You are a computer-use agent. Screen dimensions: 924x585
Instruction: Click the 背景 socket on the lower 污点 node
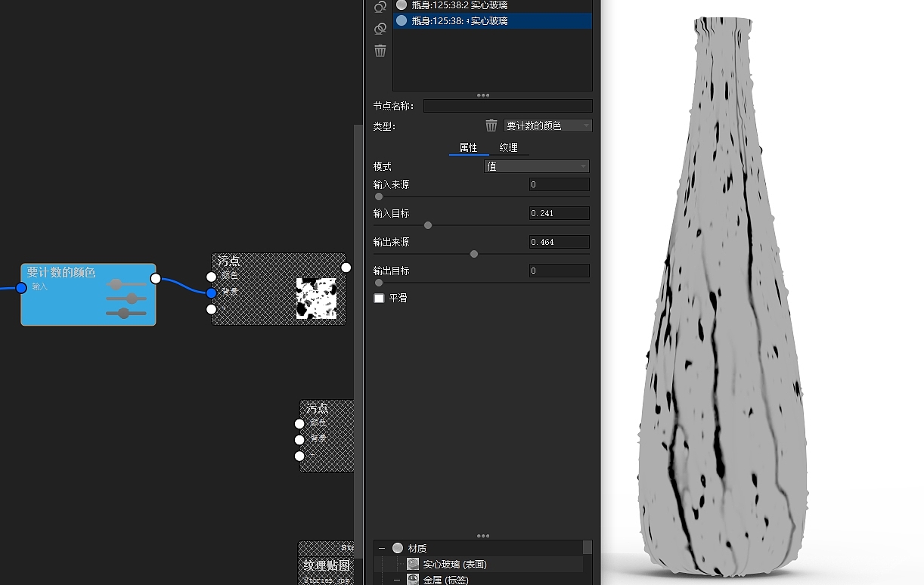coord(299,440)
